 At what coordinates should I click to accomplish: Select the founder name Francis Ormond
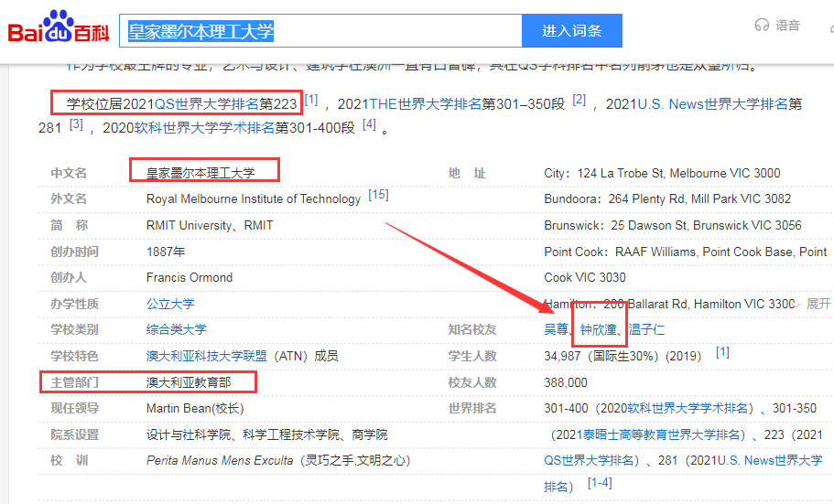click(190, 277)
